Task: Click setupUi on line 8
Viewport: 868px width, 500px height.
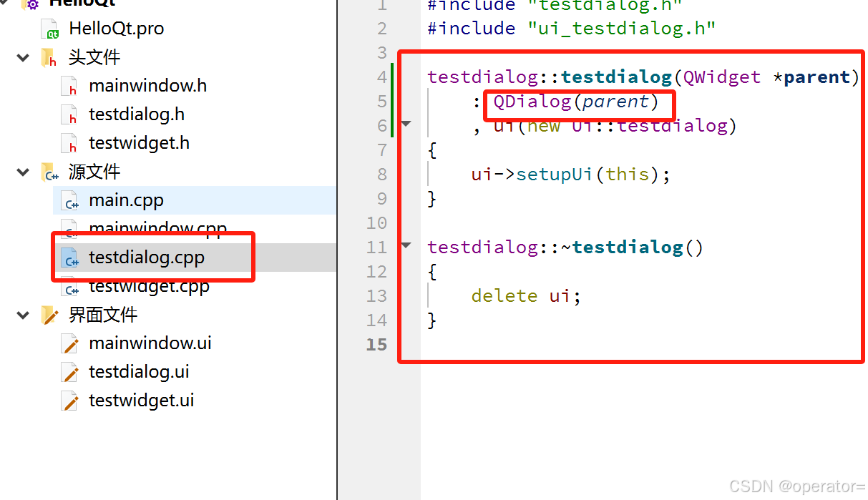Action: [555, 174]
